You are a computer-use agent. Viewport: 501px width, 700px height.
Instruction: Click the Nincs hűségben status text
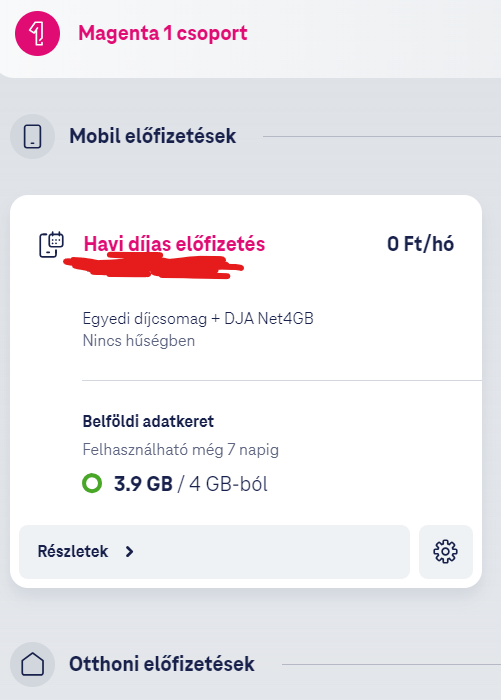[139, 341]
